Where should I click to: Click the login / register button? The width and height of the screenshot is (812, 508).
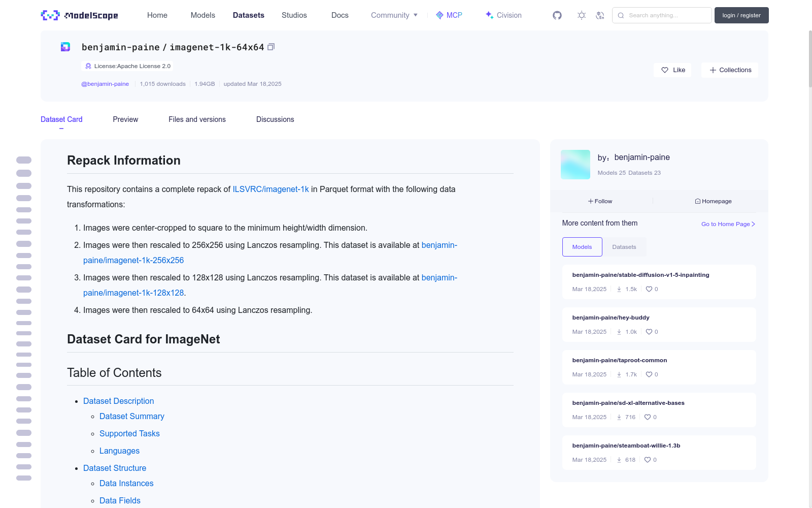(x=741, y=15)
